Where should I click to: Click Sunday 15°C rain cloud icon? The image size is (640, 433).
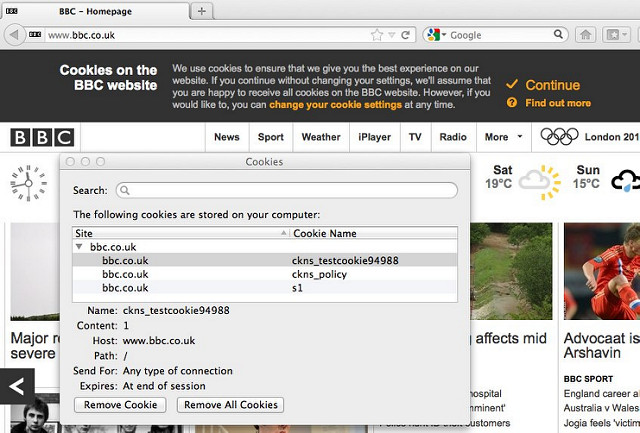tap(625, 181)
